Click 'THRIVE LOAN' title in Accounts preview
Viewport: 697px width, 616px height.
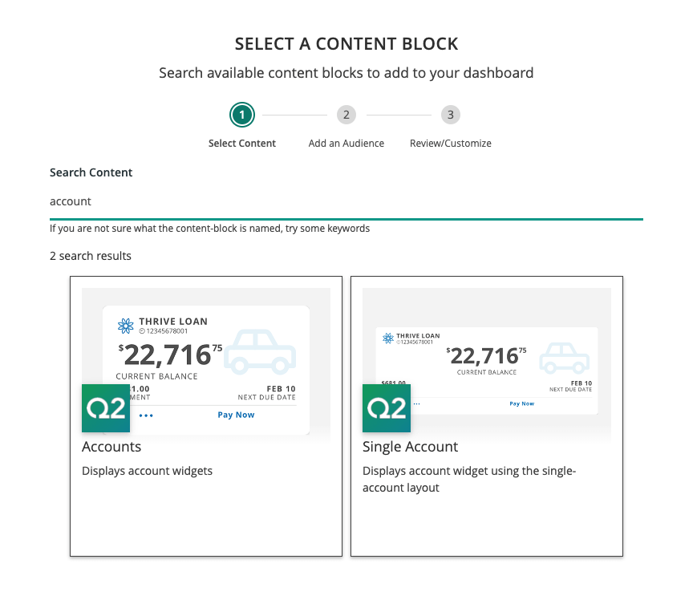[x=173, y=322]
